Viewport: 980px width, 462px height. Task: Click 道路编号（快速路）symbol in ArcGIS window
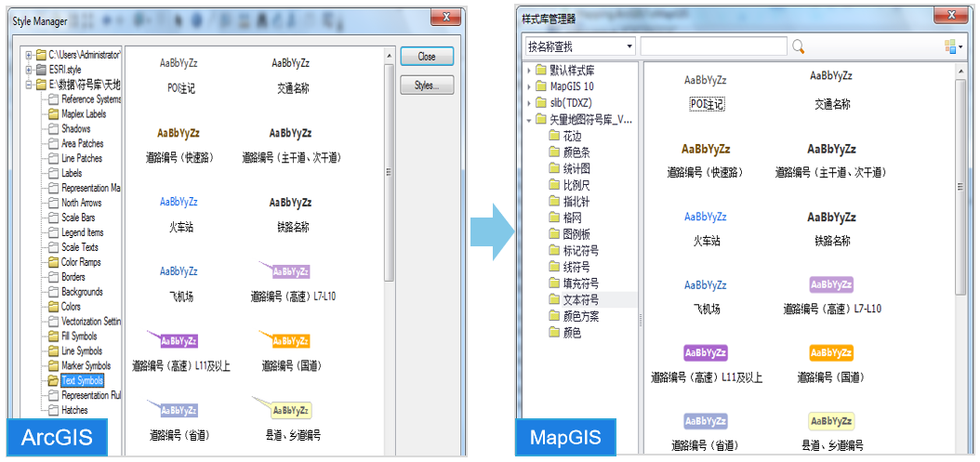(x=179, y=145)
